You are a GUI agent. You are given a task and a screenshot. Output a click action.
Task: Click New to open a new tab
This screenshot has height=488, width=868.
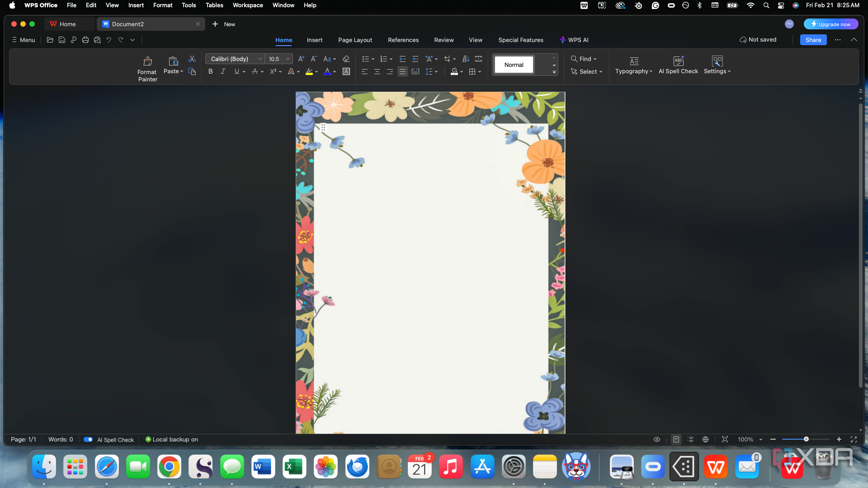(224, 24)
